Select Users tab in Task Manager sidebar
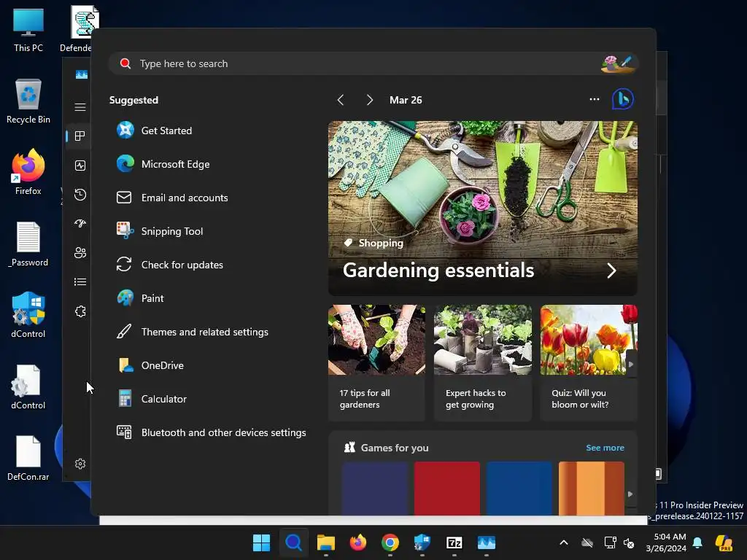 pos(80,253)
